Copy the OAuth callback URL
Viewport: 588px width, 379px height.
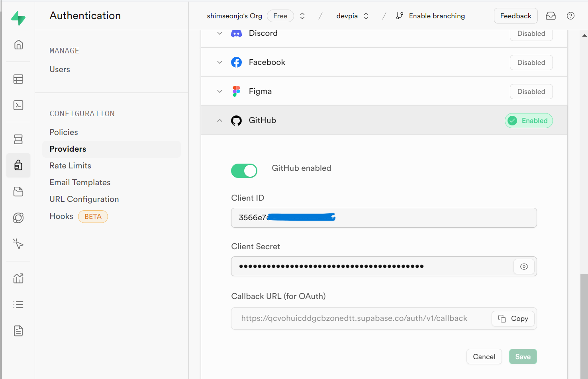click(513, 318)
